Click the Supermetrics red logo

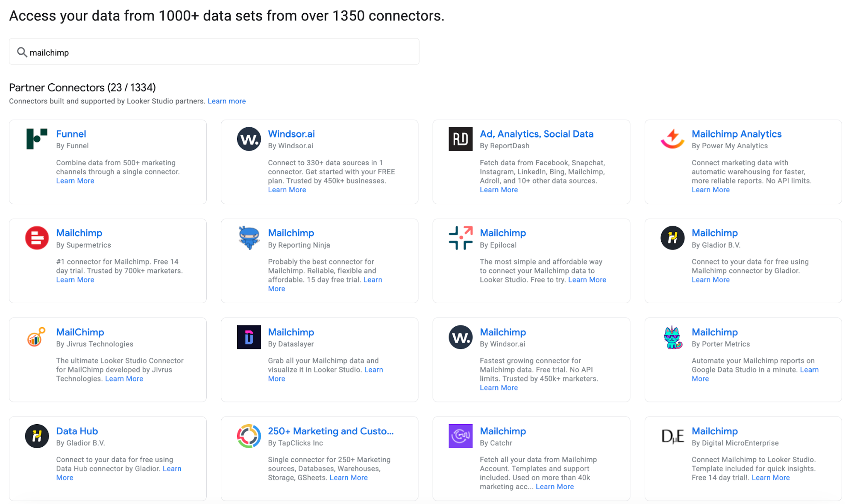coord(37,238)
